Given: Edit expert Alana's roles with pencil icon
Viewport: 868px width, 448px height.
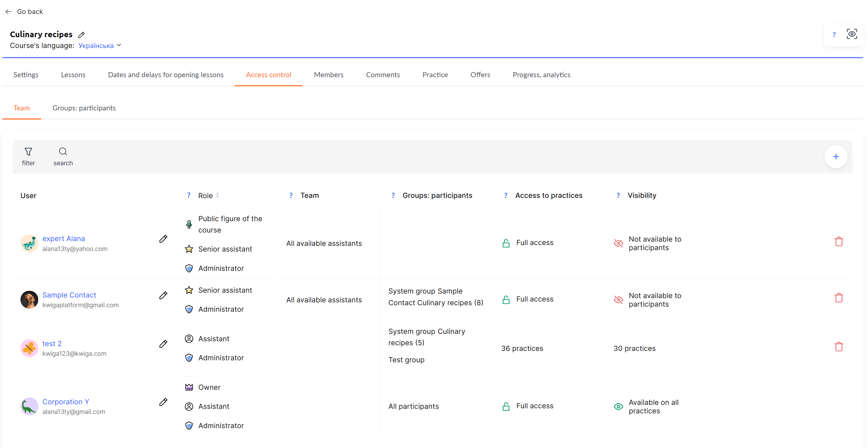Looking at the screenshot, I should point(163,239).
